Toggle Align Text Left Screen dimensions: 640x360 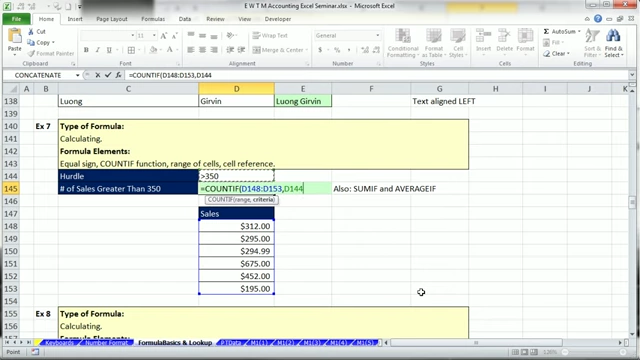click(x=191, y=50)
